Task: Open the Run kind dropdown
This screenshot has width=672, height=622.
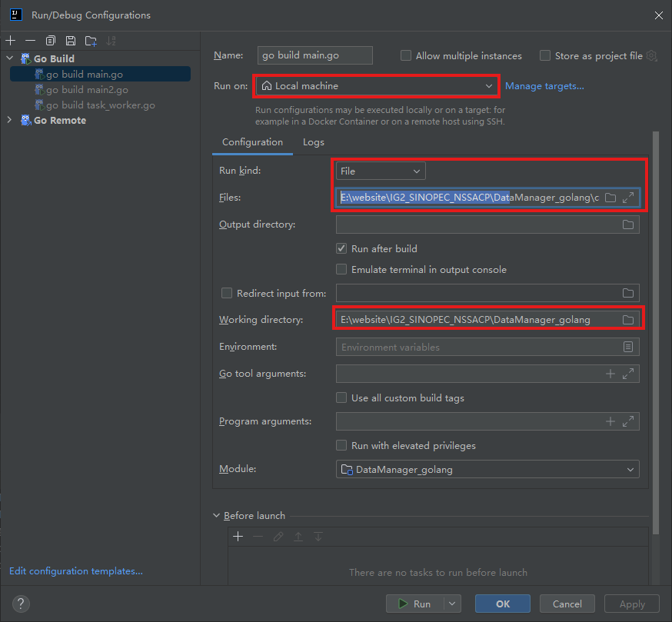Action: click(381, 171)
